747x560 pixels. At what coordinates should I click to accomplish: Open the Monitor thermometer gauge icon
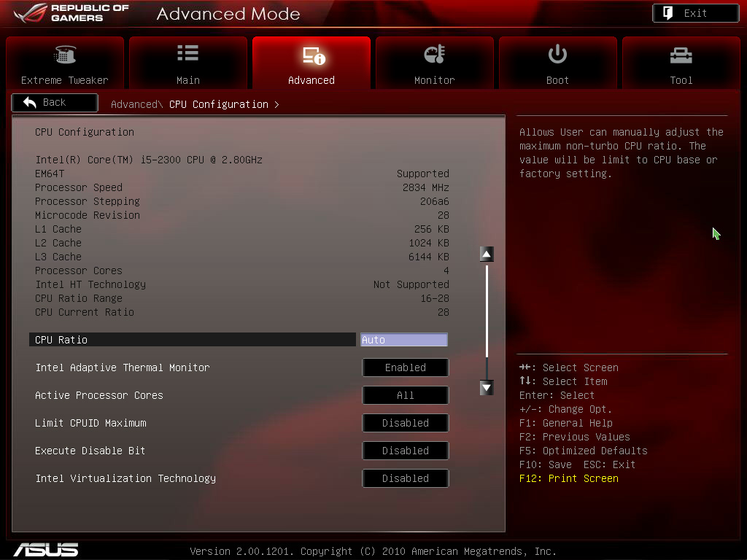tap(435, 55)
